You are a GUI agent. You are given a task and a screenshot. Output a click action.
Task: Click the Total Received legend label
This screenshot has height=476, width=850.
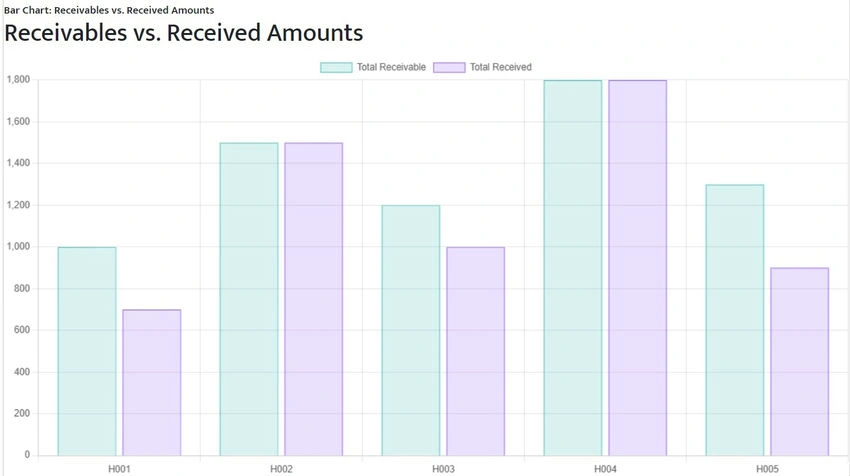[x=500, y=67]
